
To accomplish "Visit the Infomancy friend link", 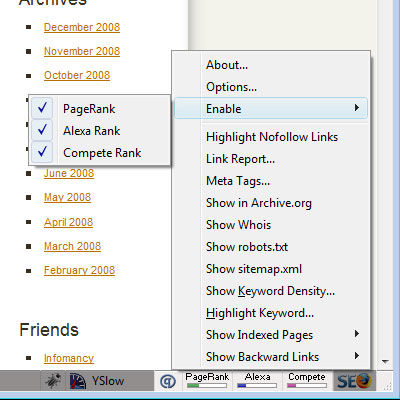I will click(69, 358).
